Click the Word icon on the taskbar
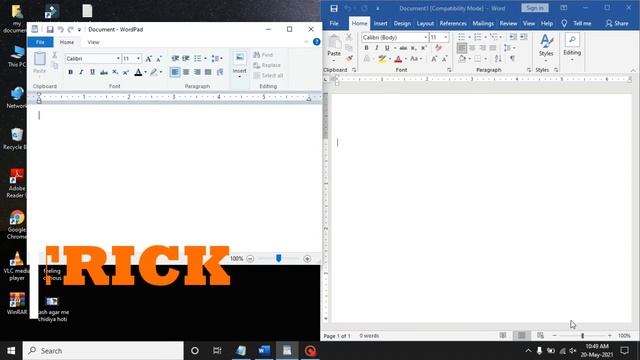 click(264, 351)
